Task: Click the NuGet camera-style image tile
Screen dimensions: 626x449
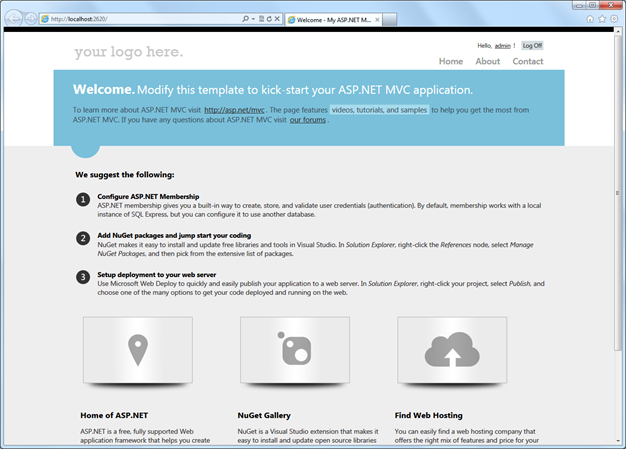Action: pyautogui.click(x=294, y=351)
